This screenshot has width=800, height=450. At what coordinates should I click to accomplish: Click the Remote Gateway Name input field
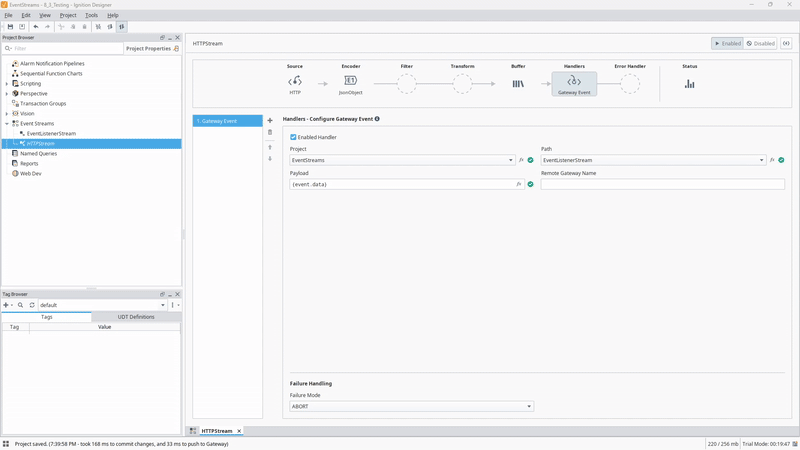tap(663, 184)
